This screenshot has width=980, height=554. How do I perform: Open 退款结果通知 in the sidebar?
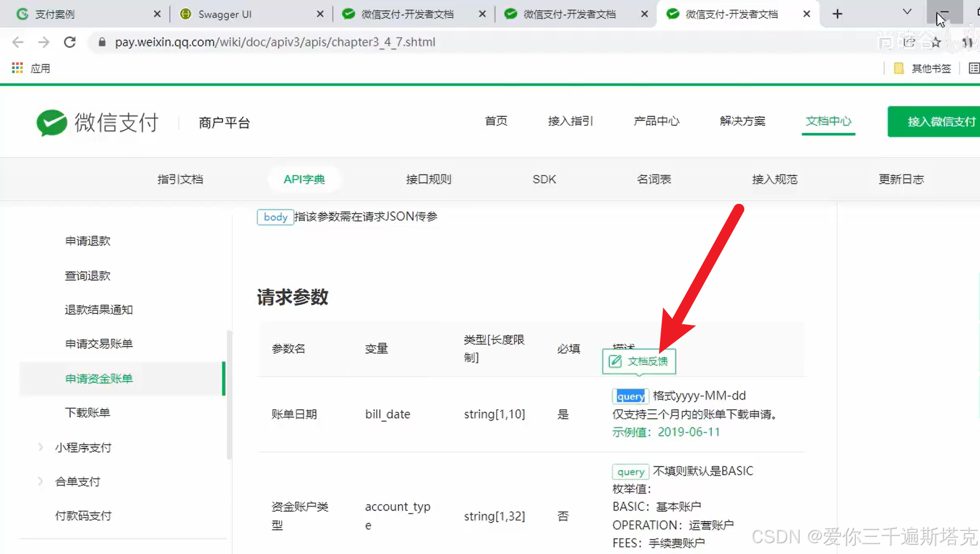pyautogui.click(x=99, y=310)
